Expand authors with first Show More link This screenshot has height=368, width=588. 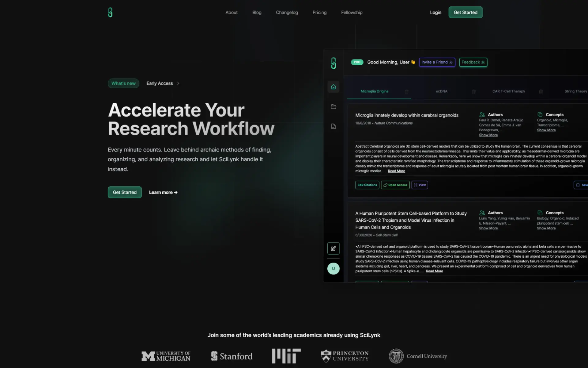tap(488, 135)
